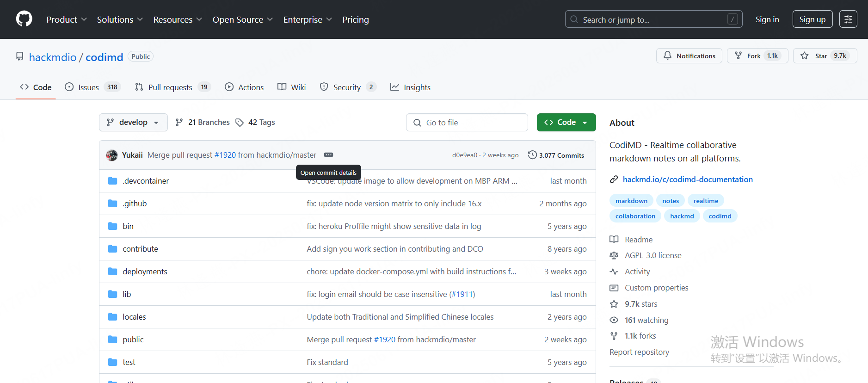This screenshot has height=383, width=868.
Task: Fork the repository
Action: (757, 56)
